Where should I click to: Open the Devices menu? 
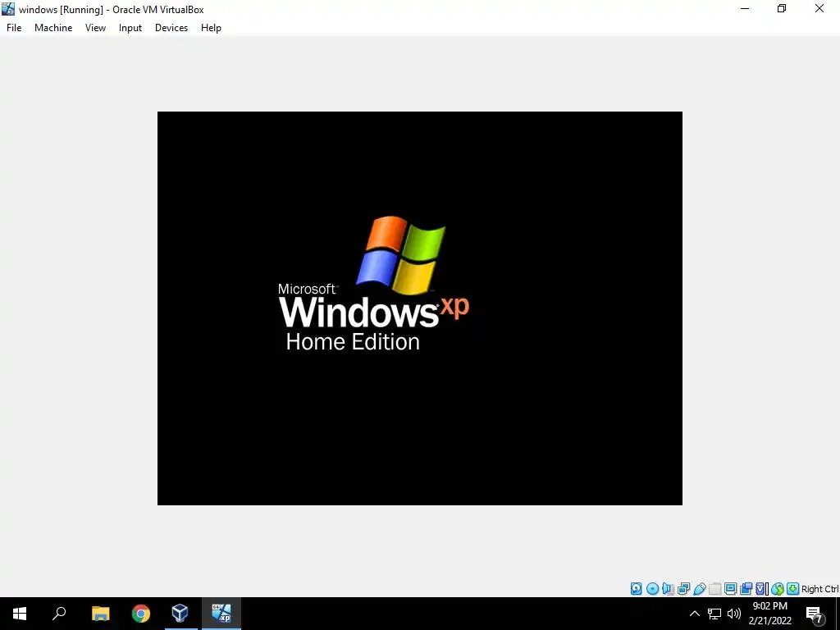171,28
